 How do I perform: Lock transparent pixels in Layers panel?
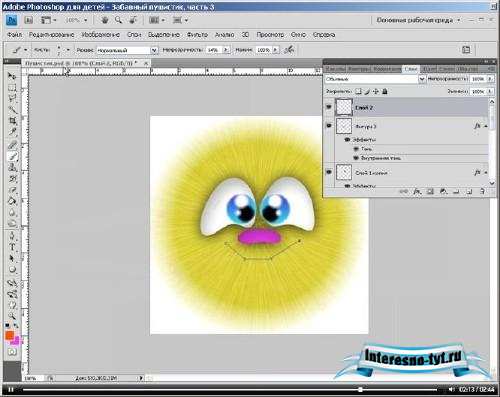pyautogui.click(x=358, y=91)
